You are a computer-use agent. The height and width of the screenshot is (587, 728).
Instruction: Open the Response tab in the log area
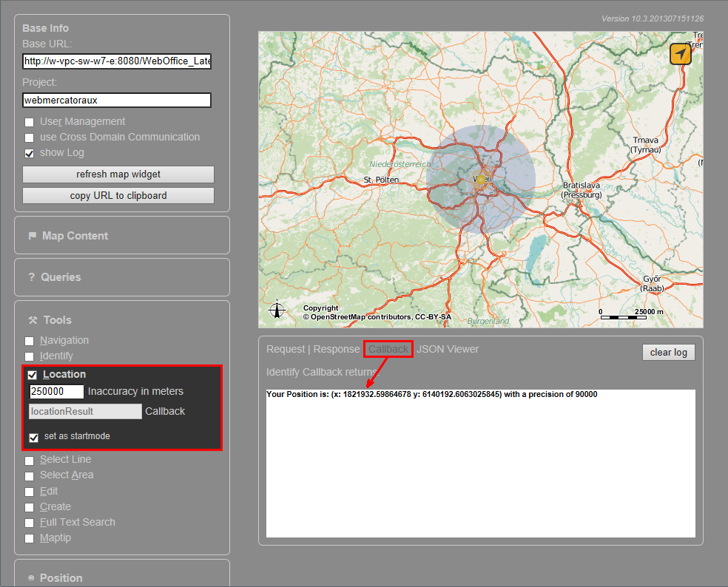coord(337,349)
